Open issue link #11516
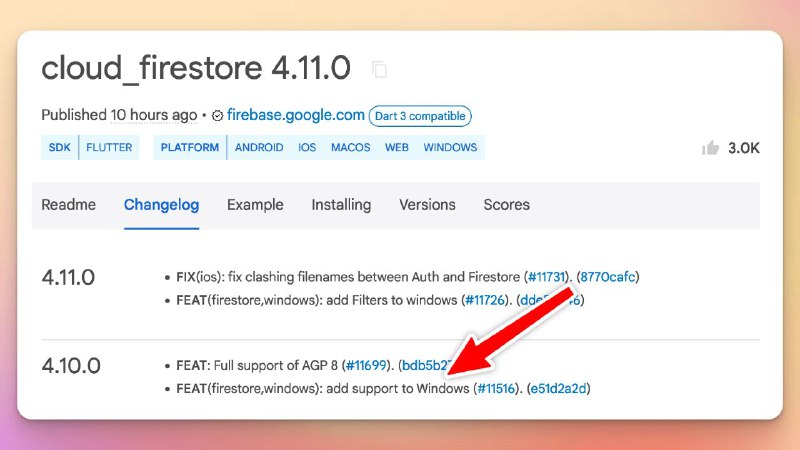 (x=496, y=389)
